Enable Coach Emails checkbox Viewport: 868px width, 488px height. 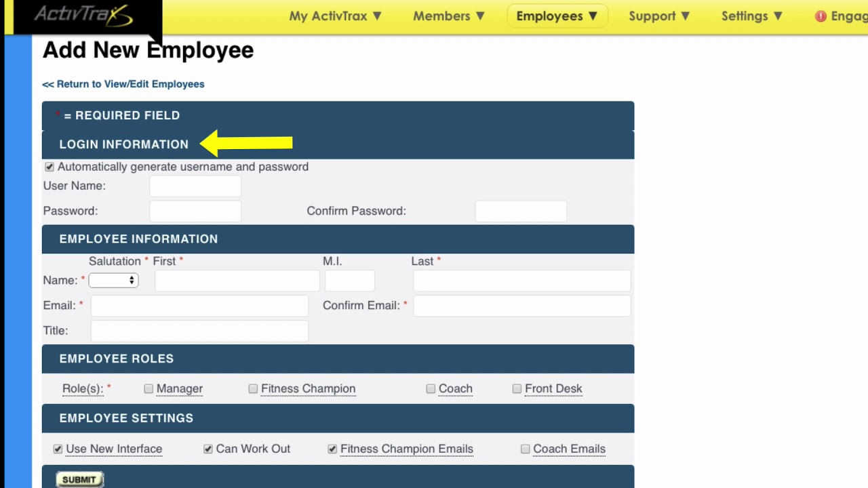coord(525,449)
